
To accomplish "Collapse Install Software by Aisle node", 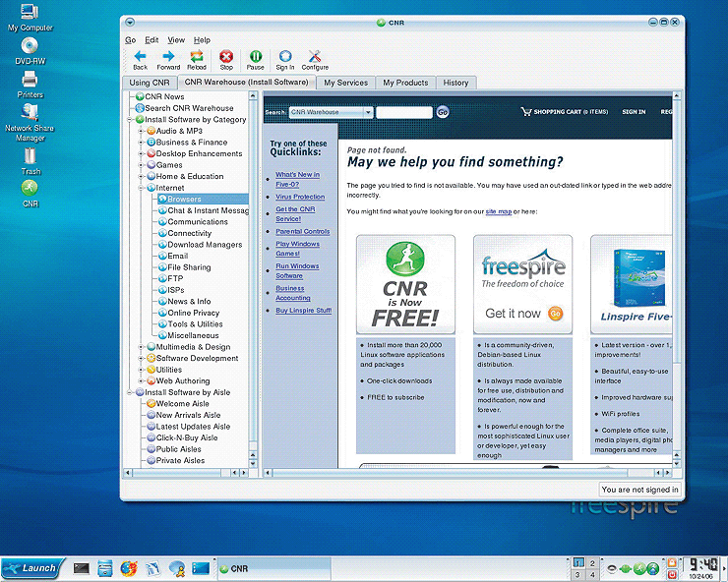I will [x=130, y=392].
